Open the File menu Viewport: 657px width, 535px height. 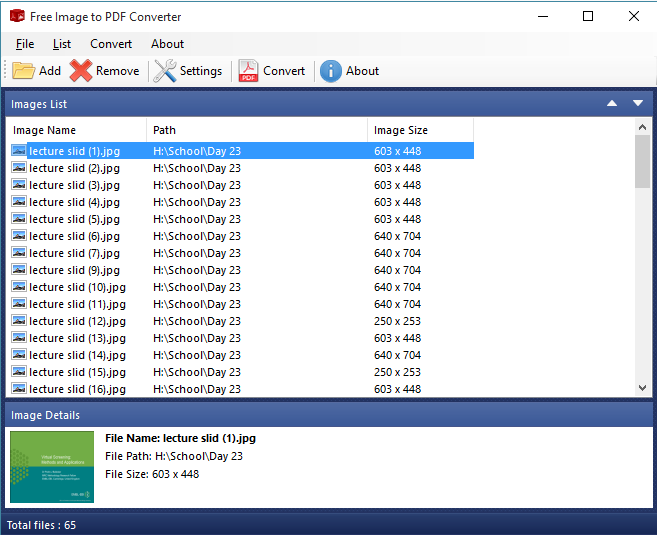[25, 44]
